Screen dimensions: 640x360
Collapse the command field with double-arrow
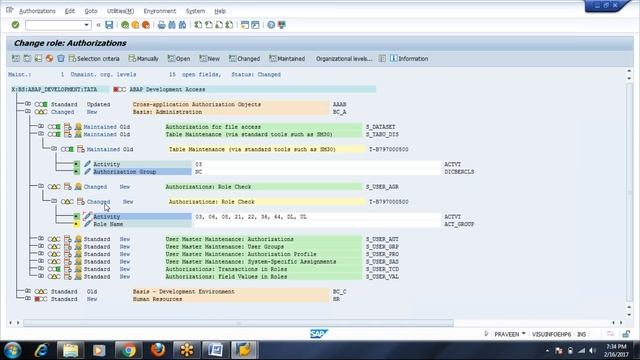[x=98, y=25]
